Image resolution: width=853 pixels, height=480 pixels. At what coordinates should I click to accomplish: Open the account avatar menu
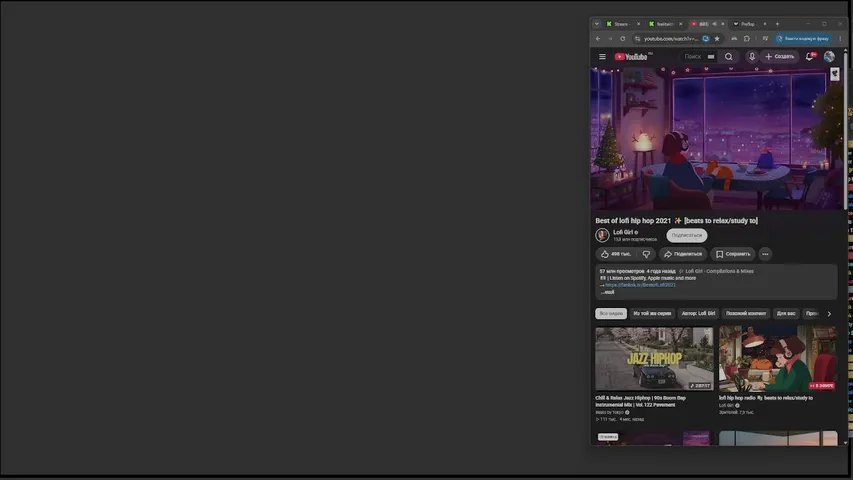[x=829, y=57]
